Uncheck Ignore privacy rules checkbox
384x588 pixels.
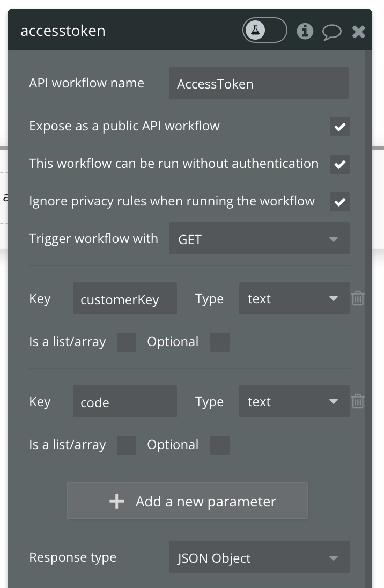340,202
